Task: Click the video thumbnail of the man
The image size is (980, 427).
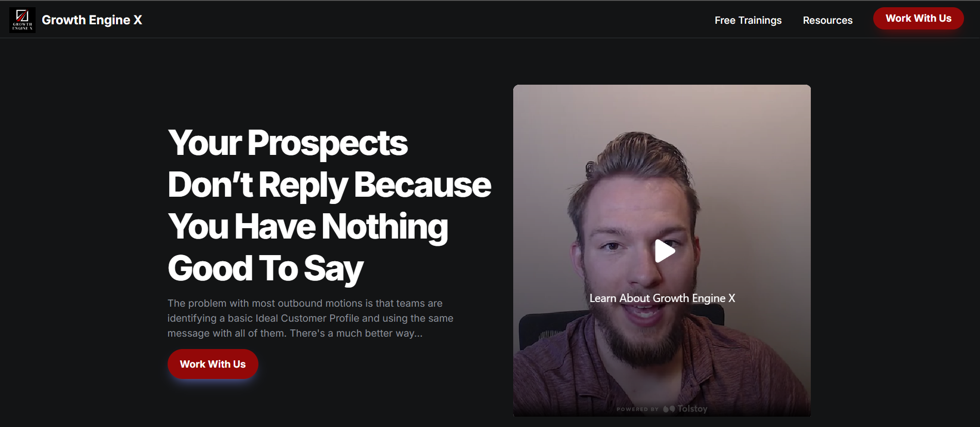Action: [x=662, y=250]
